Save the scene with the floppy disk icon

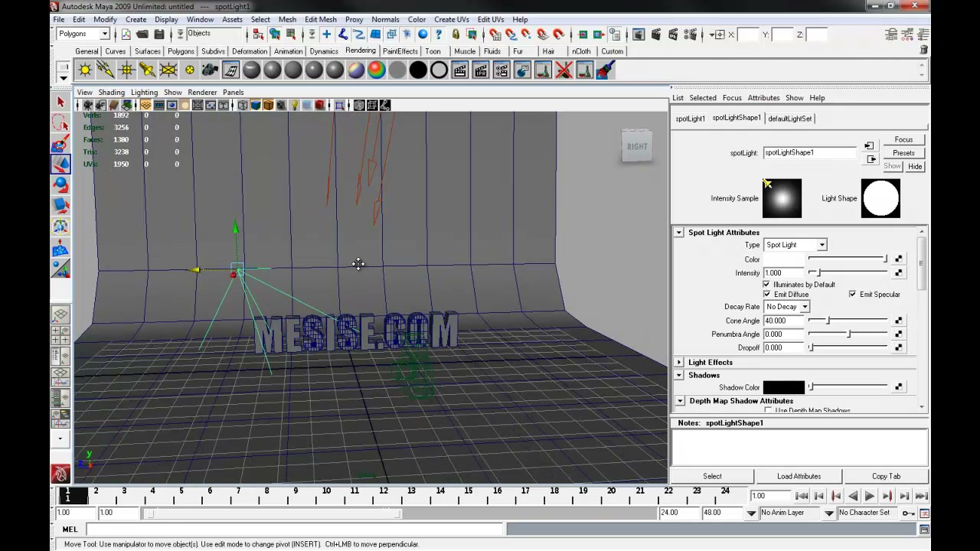[158, 34]
